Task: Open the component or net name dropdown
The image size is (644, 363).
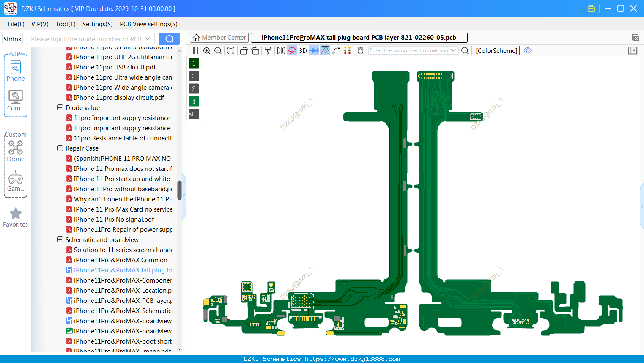Action: [454, 50]
